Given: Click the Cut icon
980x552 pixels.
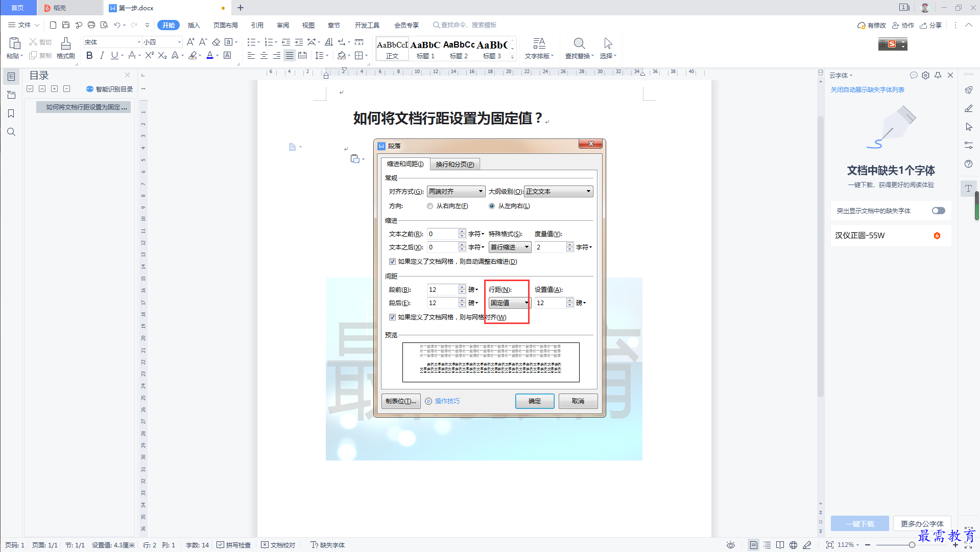Looking at the screenshot, I should pyautogui.click(x=33, y=42).
